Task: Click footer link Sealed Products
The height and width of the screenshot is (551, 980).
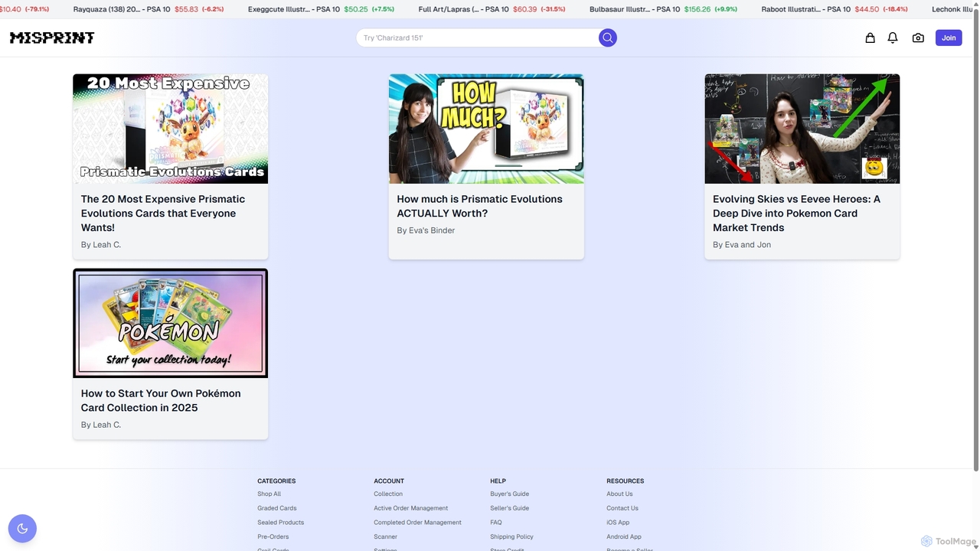Action: [x=280, y=523]
